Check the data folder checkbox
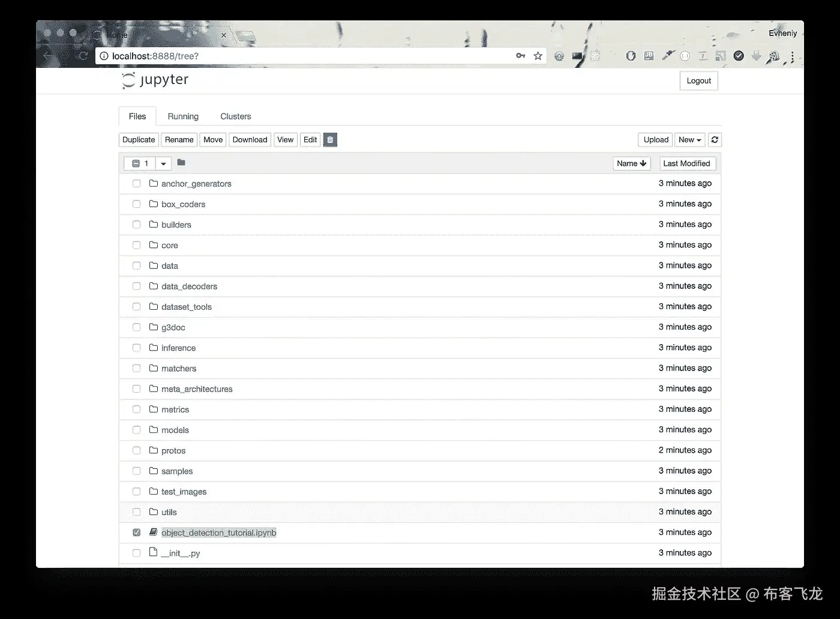Screen dimensions: 840x619 coord(137,265)
